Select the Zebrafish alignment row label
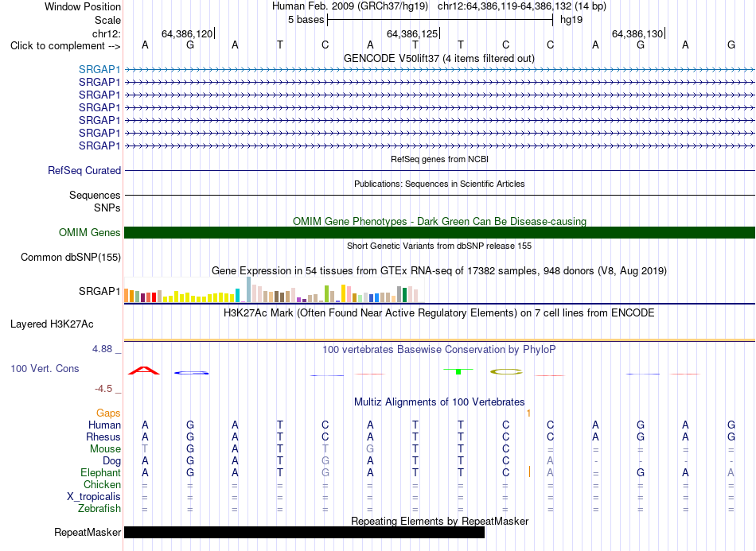 (99, 509)
